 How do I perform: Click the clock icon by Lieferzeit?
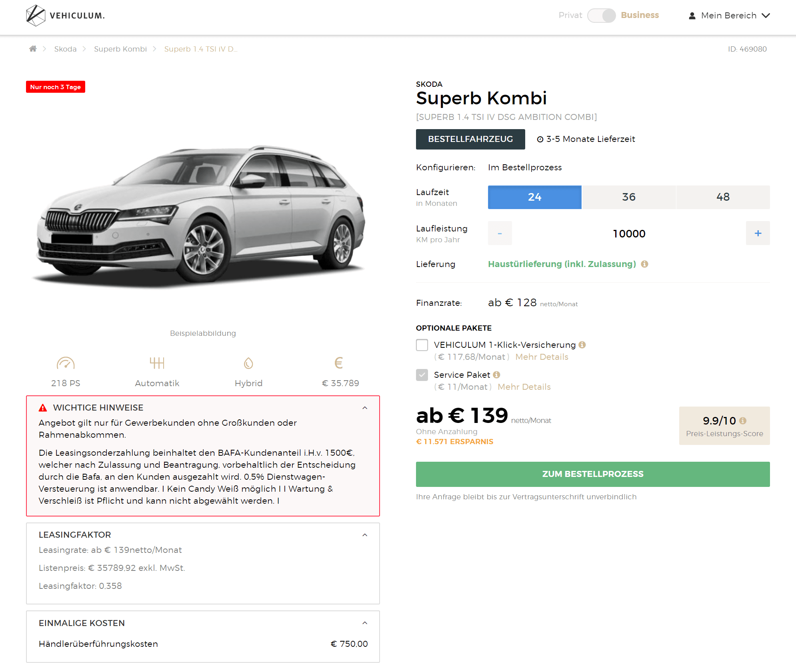(540, 140)
